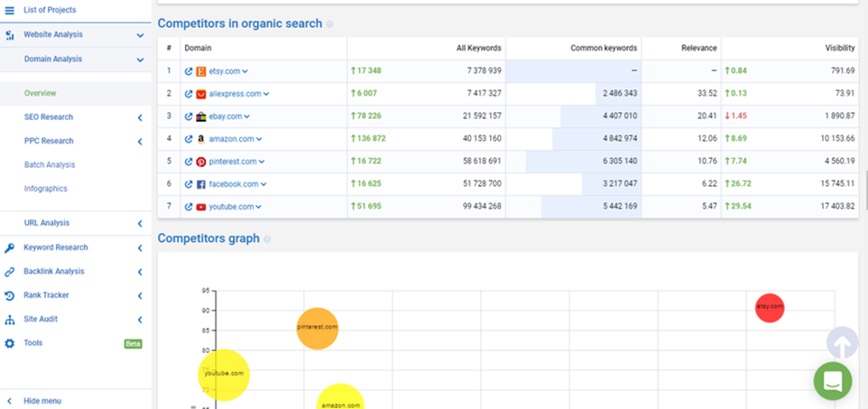Open the youtube.com domain dropdown arrow
The image size is (868, 409).
259,208
